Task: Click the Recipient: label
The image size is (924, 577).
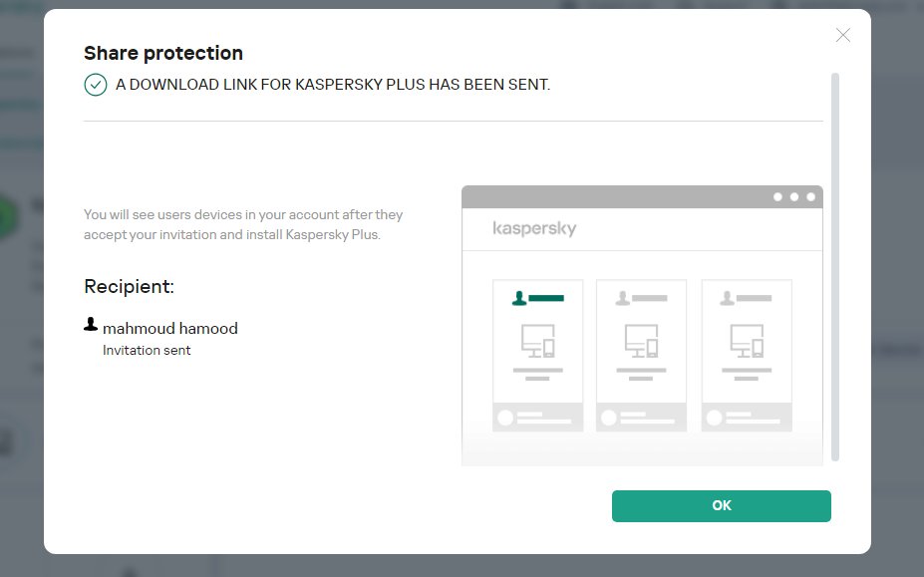Action: (129, 287)
